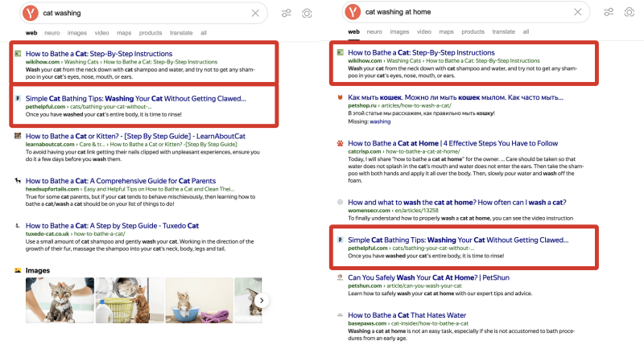Viewport: 644px width, 349px height.
Task: Select 'products' tab in right panel
Action: (x=473, y=31)
